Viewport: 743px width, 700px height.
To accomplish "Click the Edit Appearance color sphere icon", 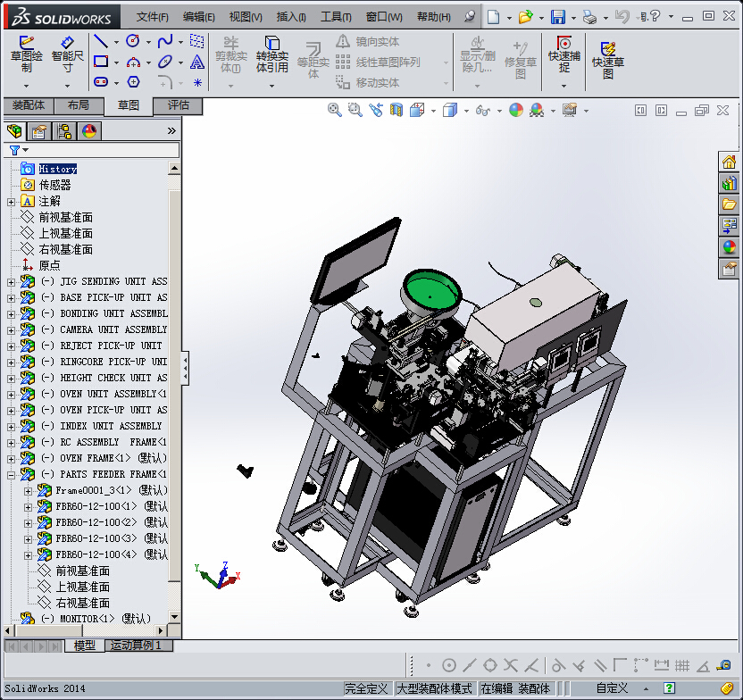I will click(516, 110).
